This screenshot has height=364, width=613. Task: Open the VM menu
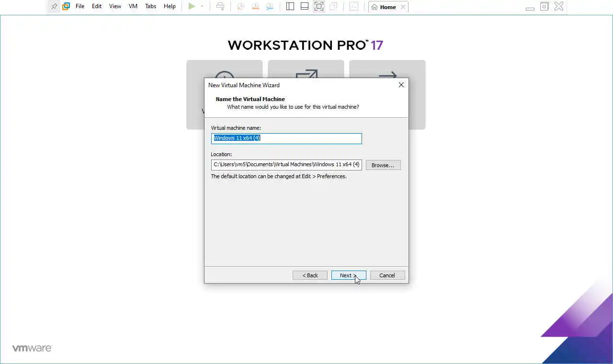coord(133,7)
